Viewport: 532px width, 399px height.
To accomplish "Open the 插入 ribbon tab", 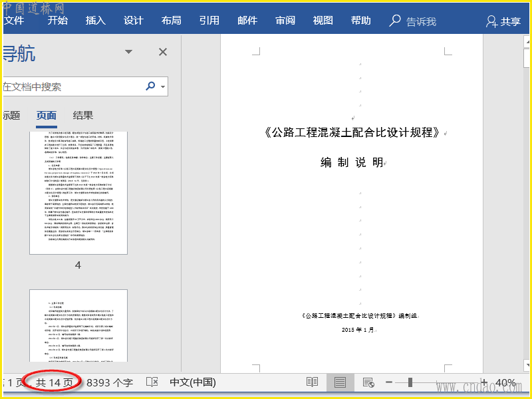I will point(95,21).
